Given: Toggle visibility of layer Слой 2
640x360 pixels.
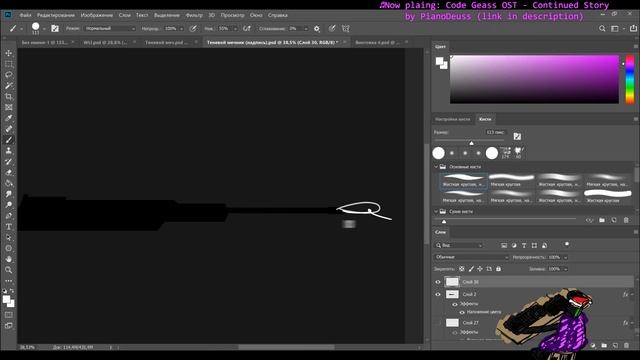Looking at the screenshot, I should (438, 294).
